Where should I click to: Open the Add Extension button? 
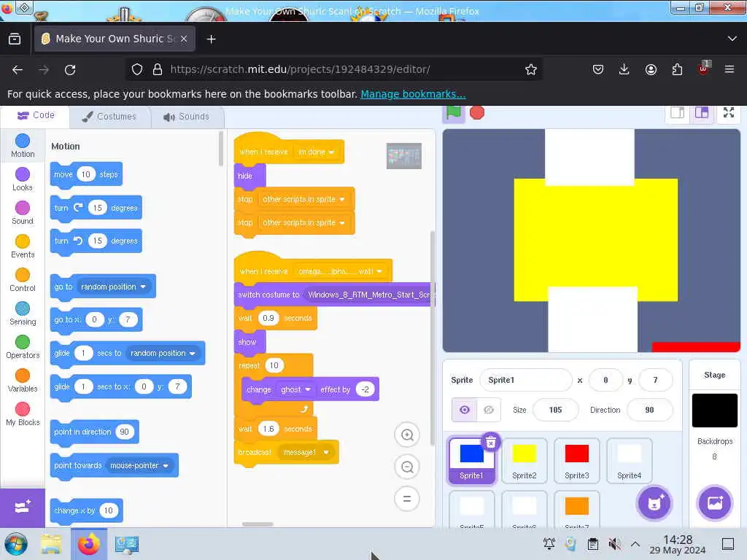[23, 507]
